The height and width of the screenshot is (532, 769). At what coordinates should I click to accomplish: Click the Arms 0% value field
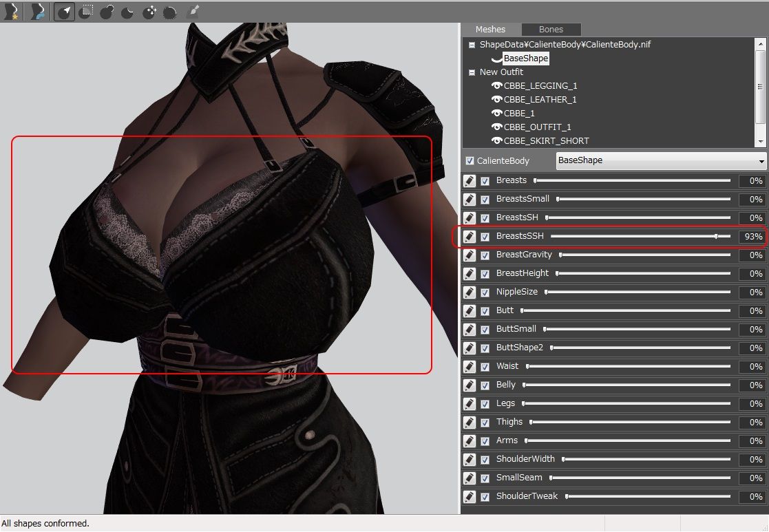(752, 440)
